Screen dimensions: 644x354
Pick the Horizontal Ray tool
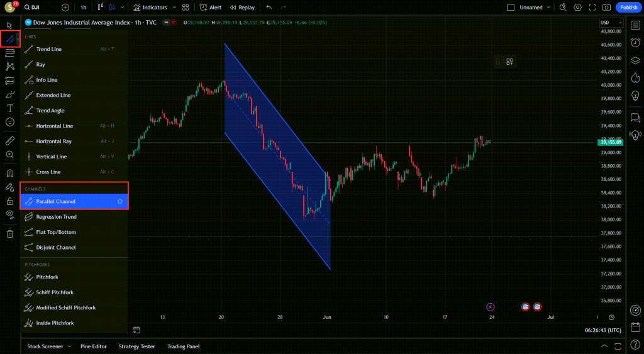[74, 141]
